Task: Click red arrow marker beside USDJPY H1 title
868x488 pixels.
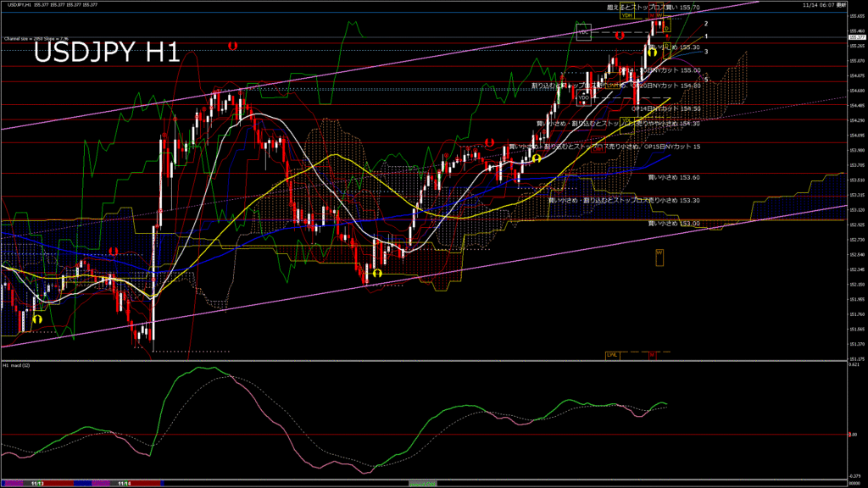Action: (231, 45)
